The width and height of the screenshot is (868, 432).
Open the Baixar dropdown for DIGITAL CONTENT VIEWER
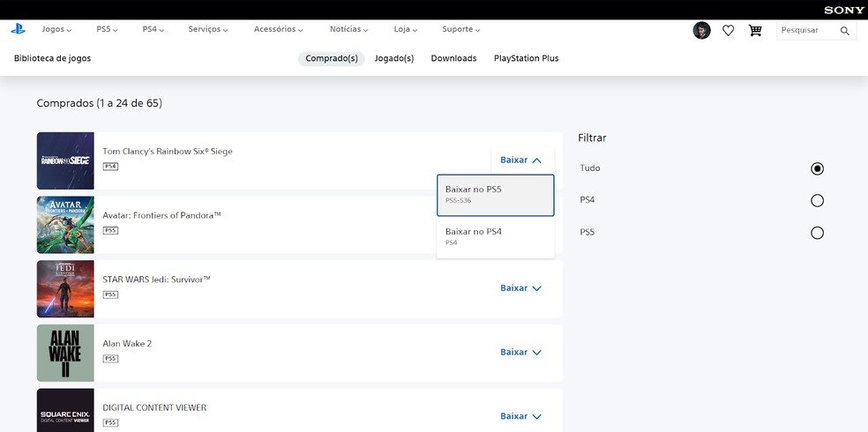[x=521, y=416]
